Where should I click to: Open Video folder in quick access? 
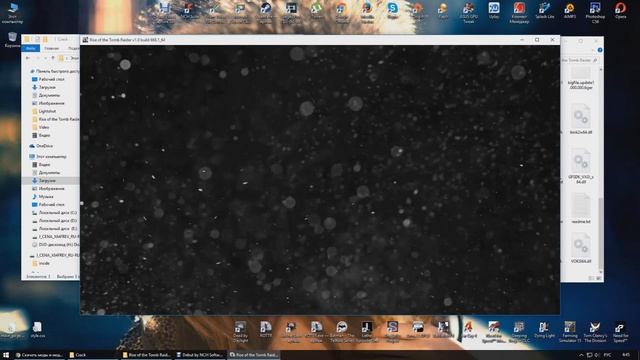pos(41,127)
